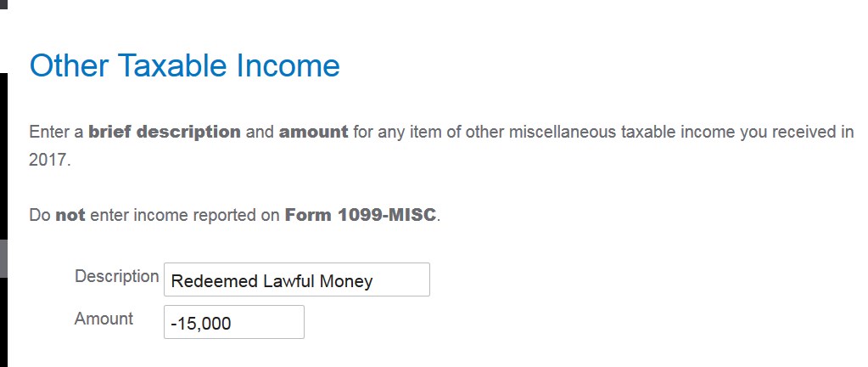Click the bold "amount" word in the instructions
This screenshot has width=868, height=367.
pos(313,133)
